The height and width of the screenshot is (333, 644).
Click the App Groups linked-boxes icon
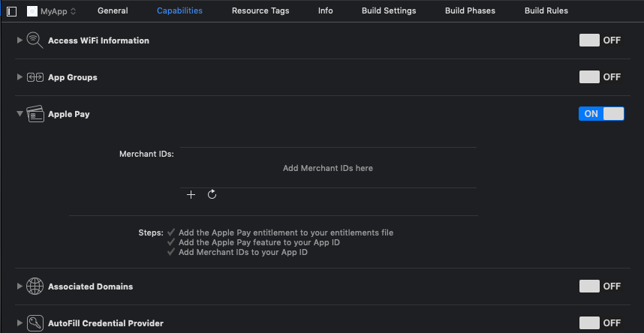coord(35,77)
